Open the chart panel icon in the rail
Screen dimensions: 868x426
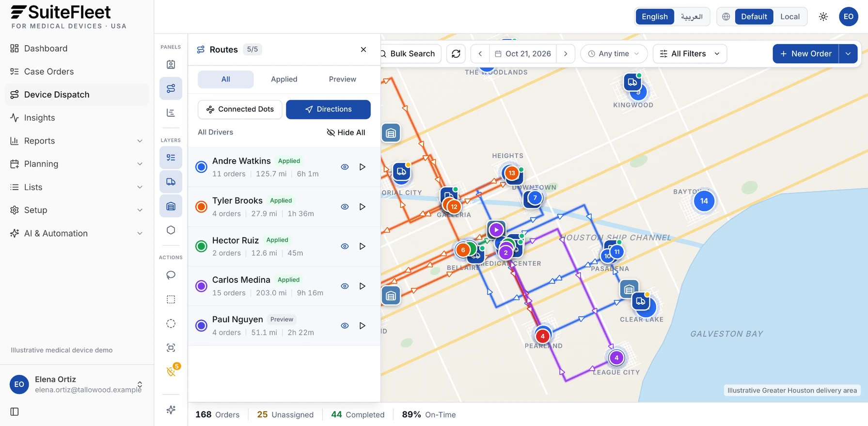tap(171, 113)
